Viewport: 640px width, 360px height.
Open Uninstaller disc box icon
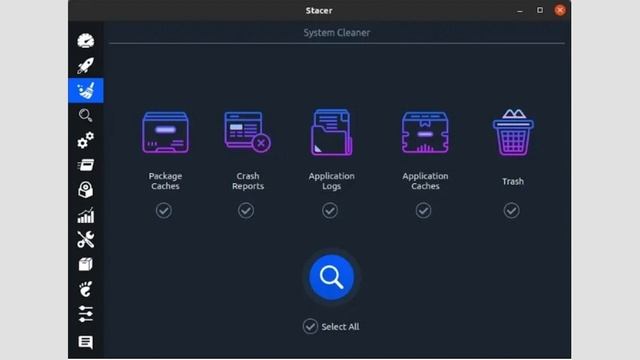[86, 190]
